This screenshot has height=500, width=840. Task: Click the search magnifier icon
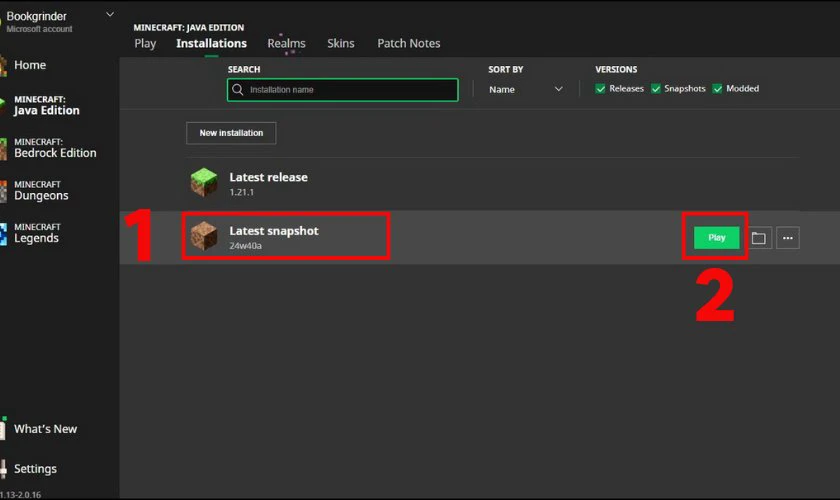point(238,89)
